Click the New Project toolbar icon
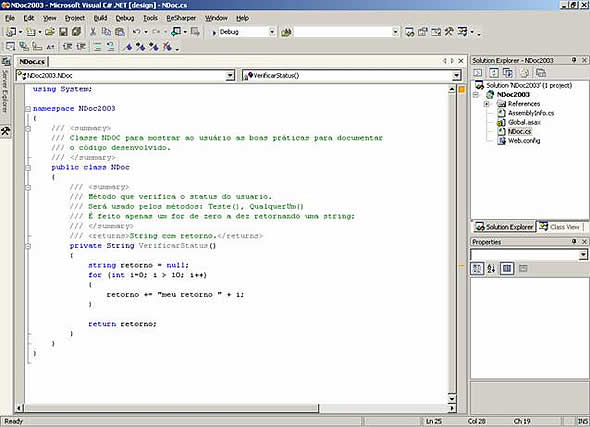This screenshot has width=590, height=427. (x=11, y=32)
